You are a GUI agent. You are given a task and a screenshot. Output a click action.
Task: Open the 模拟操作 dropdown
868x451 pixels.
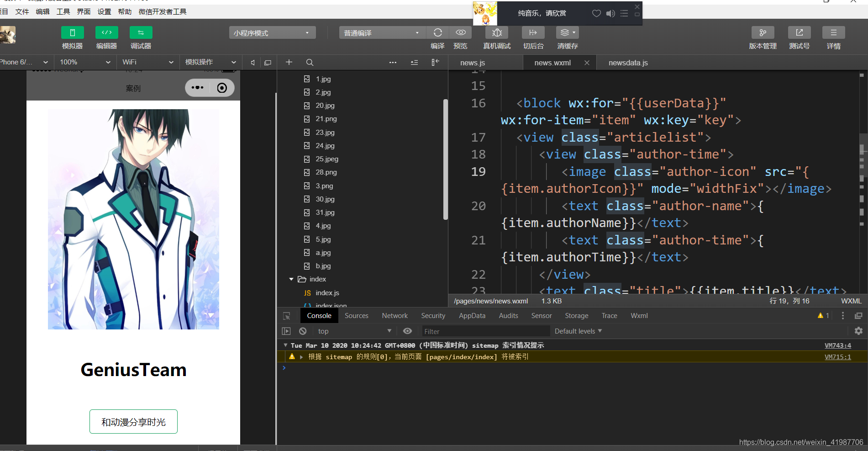pos(210,62)
